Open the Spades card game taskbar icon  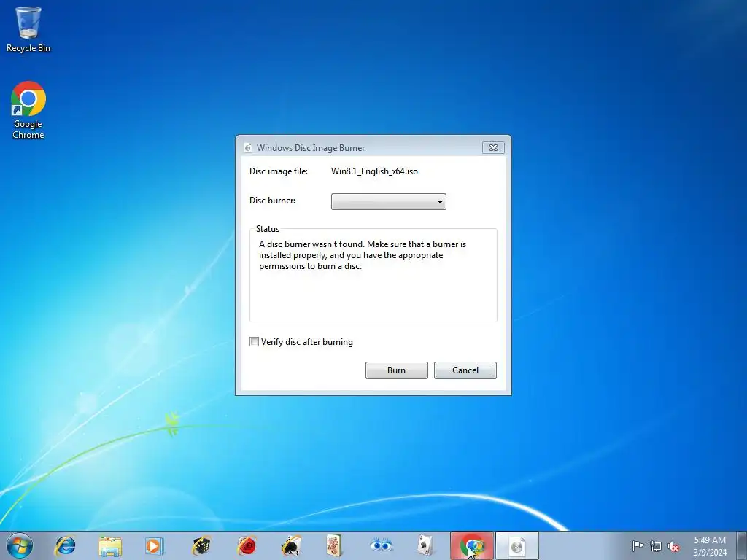click(x=291, y=545)
